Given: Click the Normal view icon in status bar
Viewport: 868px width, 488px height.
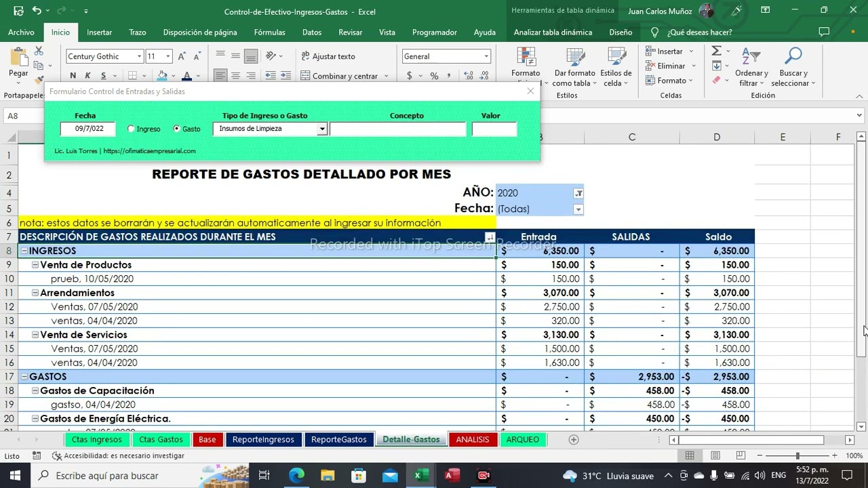Looking at the screenshot, I should click(x=690, y=455).
